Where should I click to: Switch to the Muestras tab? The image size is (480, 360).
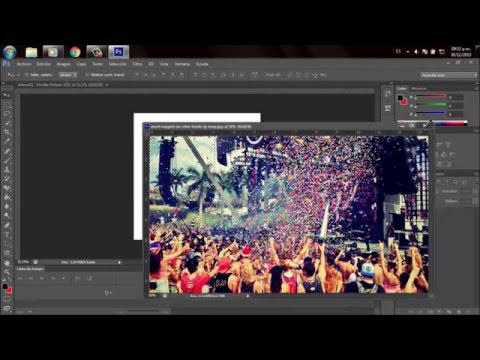[x=419, y=88]
